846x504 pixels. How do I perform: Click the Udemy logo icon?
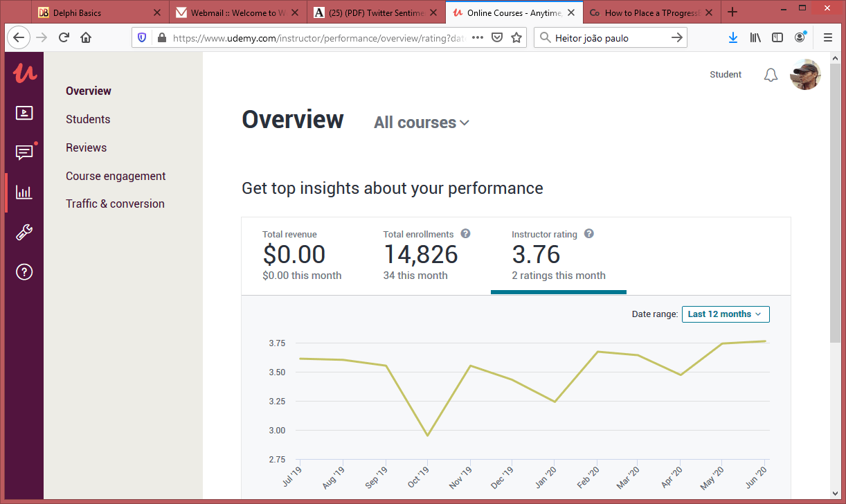click(24, 73)
